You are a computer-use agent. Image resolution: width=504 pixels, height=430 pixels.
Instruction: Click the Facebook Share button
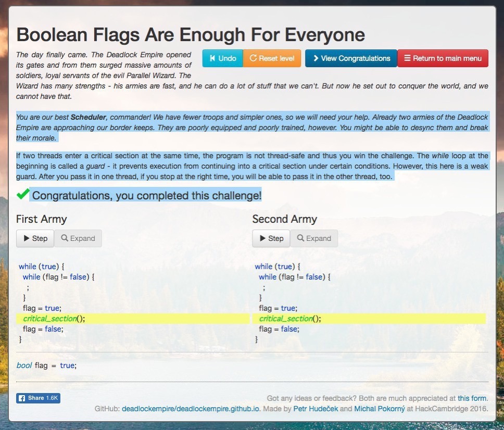tap(38, 398)
